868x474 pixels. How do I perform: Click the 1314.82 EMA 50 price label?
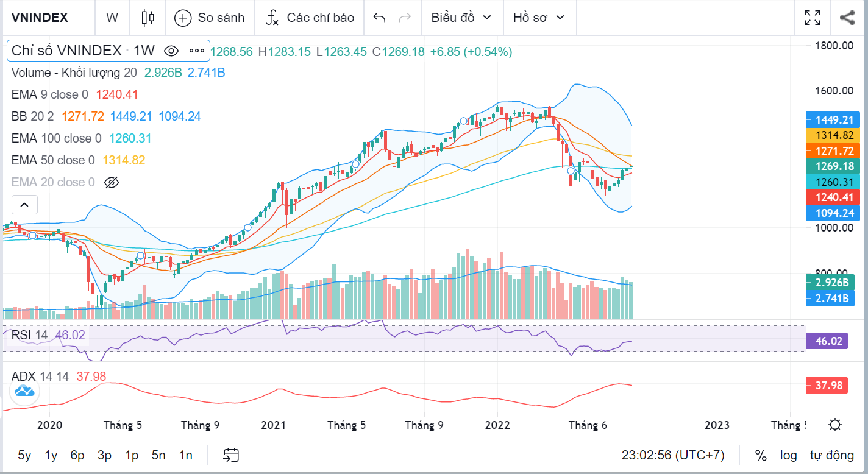click(x=833, y=135)
